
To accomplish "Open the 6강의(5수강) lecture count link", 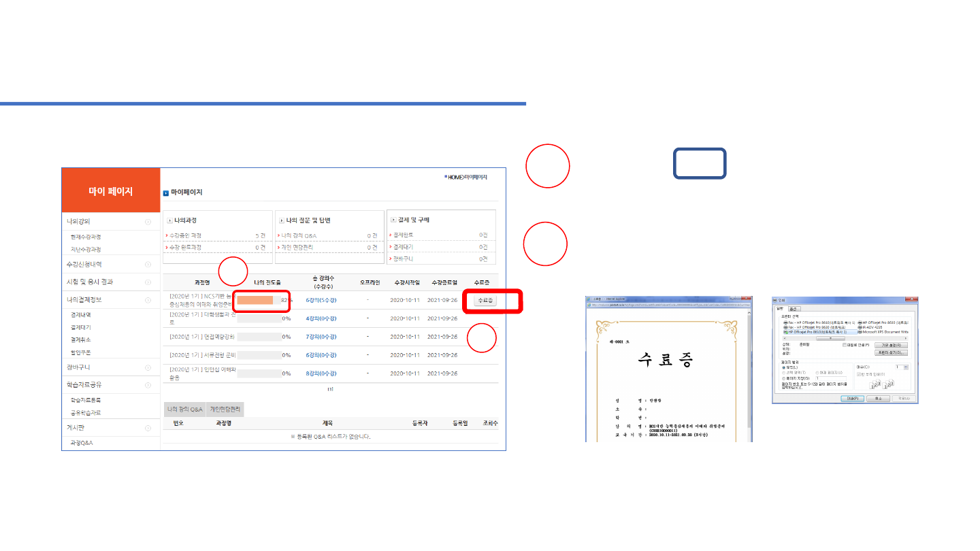I will 321,300.
